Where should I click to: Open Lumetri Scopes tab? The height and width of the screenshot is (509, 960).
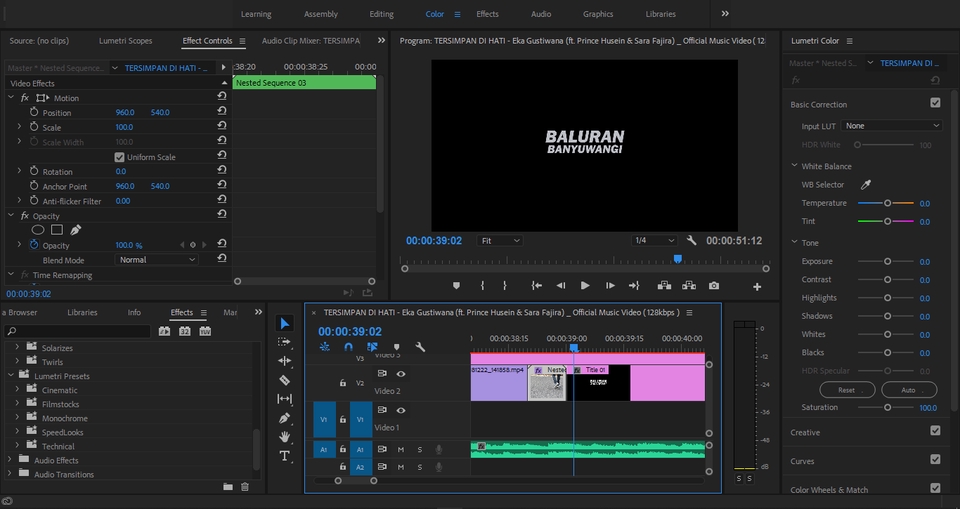(126, 40)
